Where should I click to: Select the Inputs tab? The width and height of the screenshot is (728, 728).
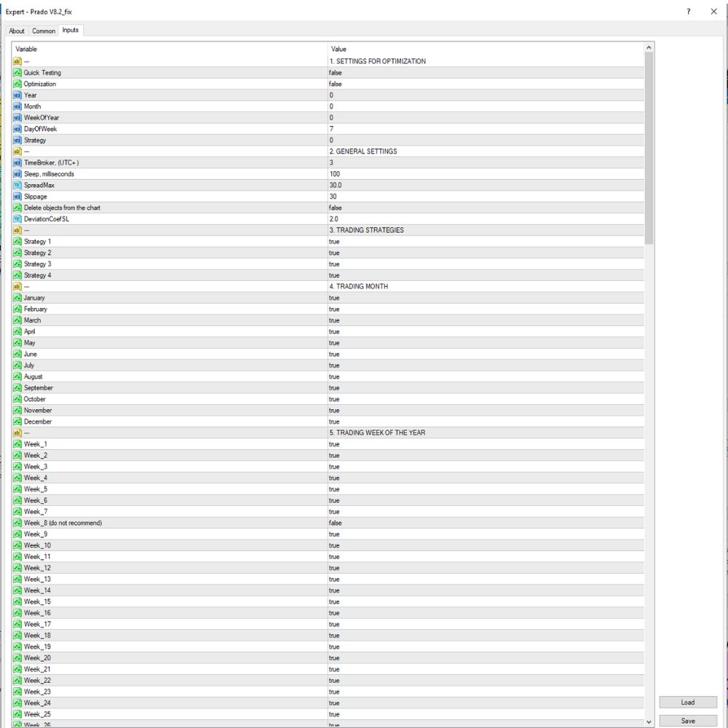coord(71,30)
